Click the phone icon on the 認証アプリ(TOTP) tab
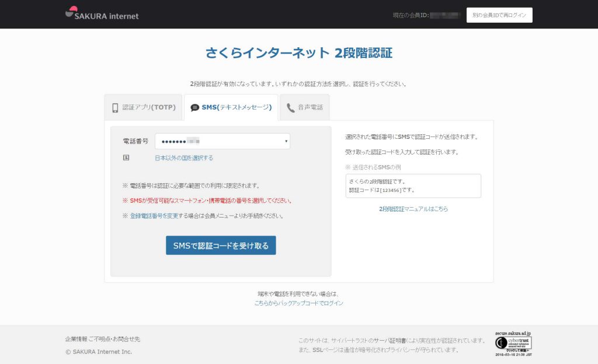Screen dimensions: 598x364 (115, 108)
